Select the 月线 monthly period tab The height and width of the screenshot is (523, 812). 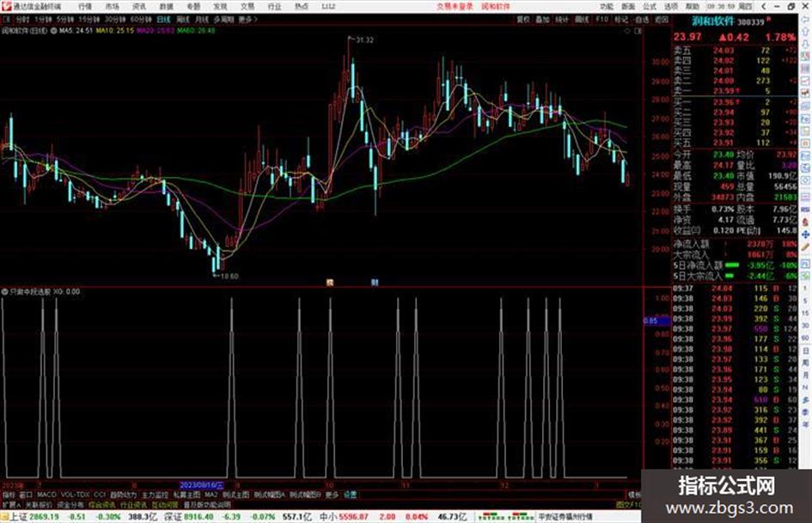pos(201,19)
